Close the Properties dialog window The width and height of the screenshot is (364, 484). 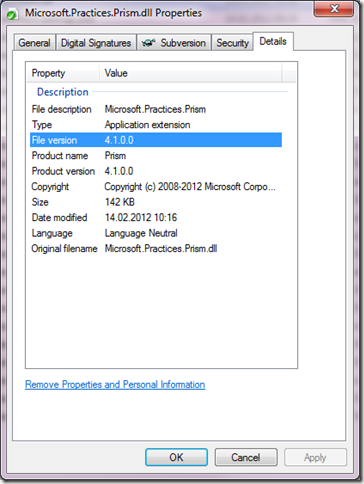(334, 8)
